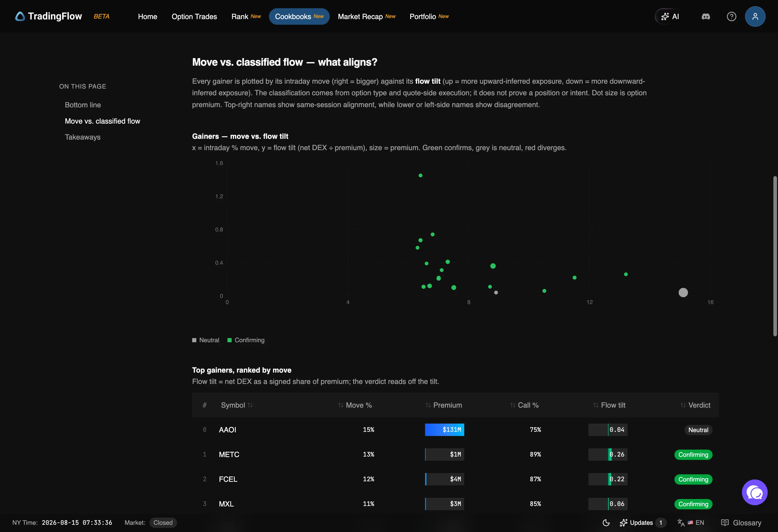Image resolution: width=778 pixels, height=532 pixels.
Task: Click the large grey neutral scatter dot
Action: 683,293
